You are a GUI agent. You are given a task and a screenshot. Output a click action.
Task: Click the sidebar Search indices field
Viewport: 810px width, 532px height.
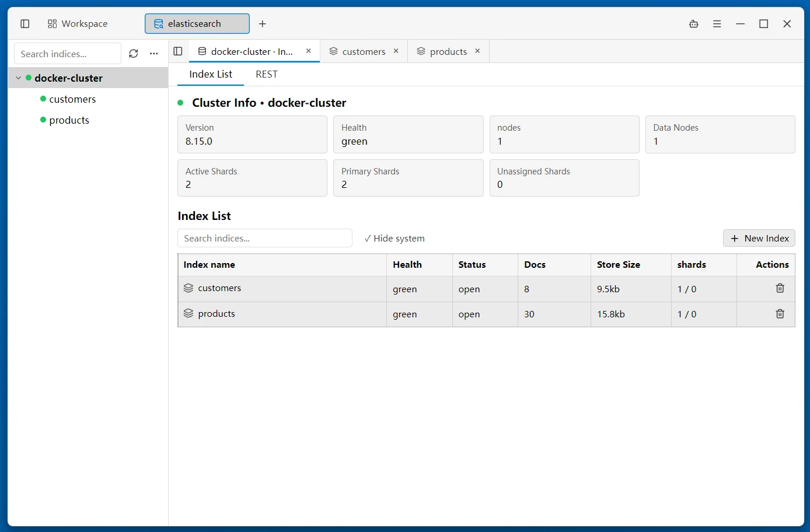[68, 54]
